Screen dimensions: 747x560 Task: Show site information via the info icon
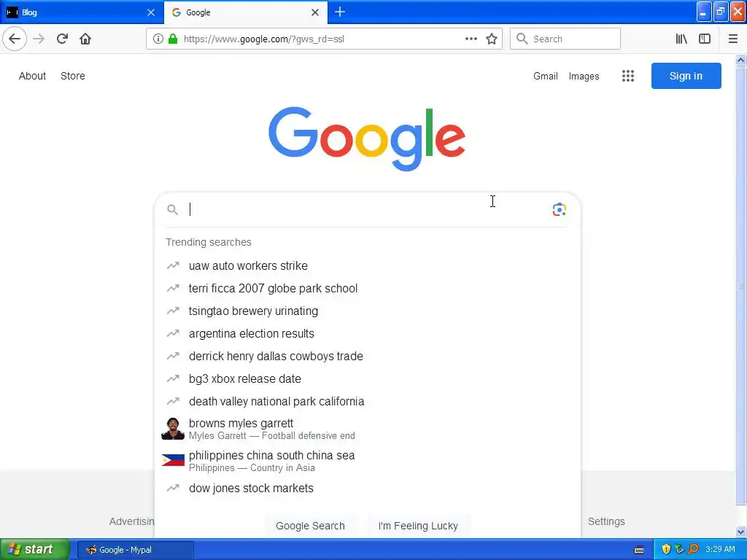coord(158,39)
